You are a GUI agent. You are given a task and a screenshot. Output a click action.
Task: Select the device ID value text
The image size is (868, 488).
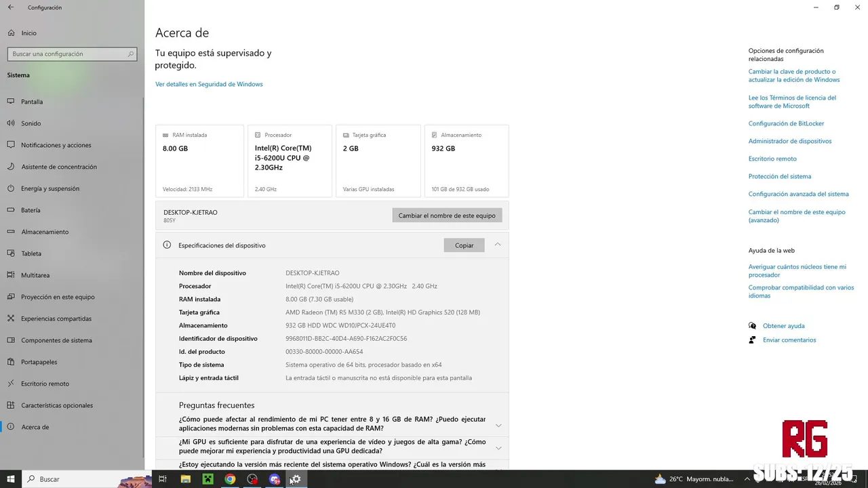point(346,338)
